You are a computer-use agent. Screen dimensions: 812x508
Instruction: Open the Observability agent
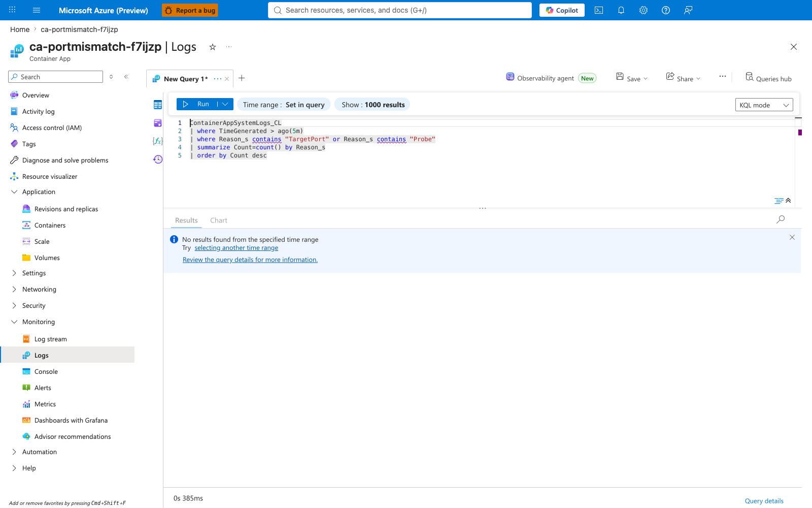point(551,78)
